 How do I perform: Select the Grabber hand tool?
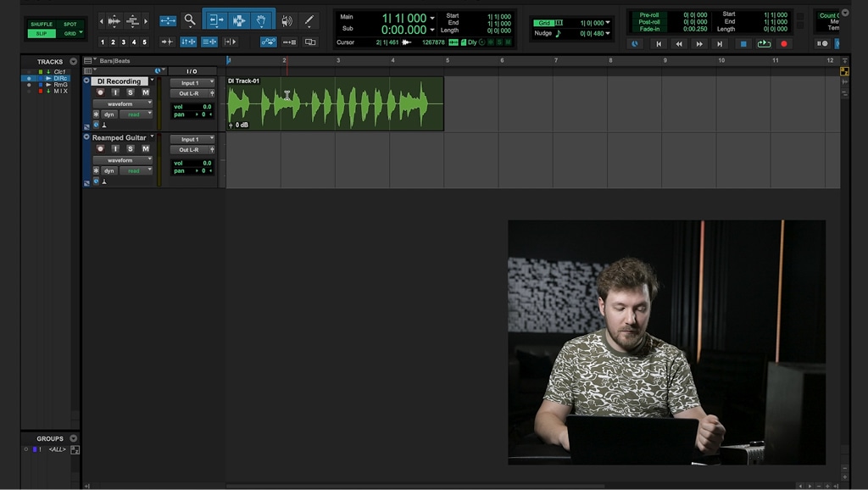(261, 21)
